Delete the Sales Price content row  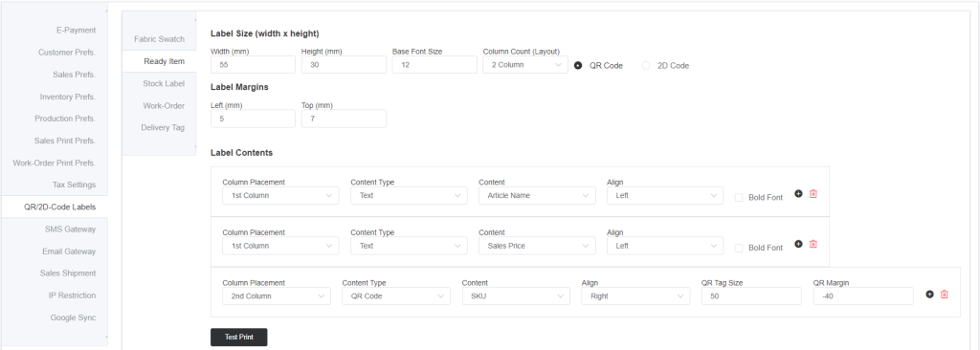click(x=813, y=244)
